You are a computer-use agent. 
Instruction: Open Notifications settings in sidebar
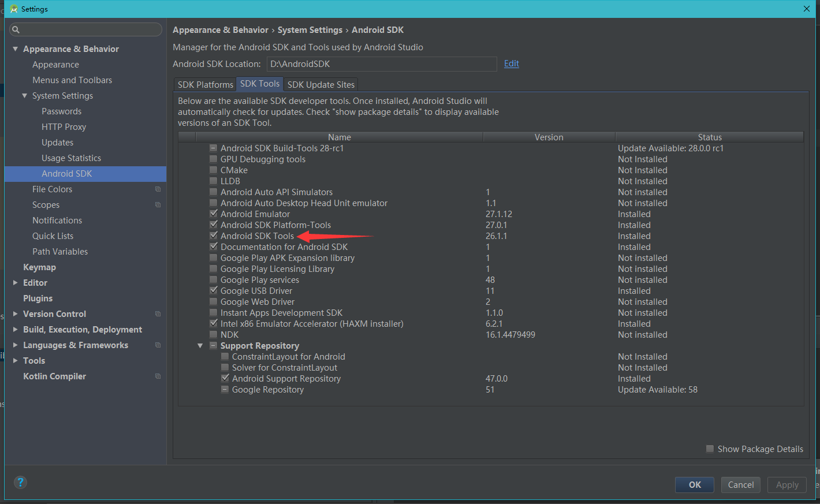coord(57,221)
